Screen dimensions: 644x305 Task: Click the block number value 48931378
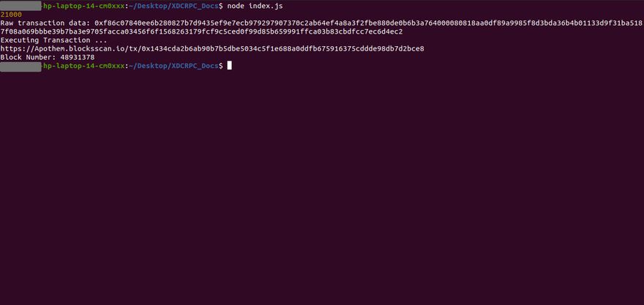pyautogui.click(x=78, y=58)
